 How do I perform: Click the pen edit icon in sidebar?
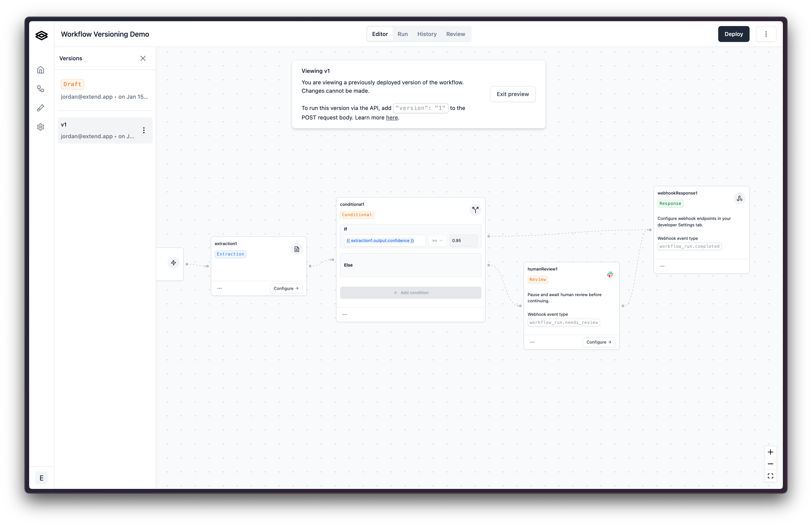[41, 108]
